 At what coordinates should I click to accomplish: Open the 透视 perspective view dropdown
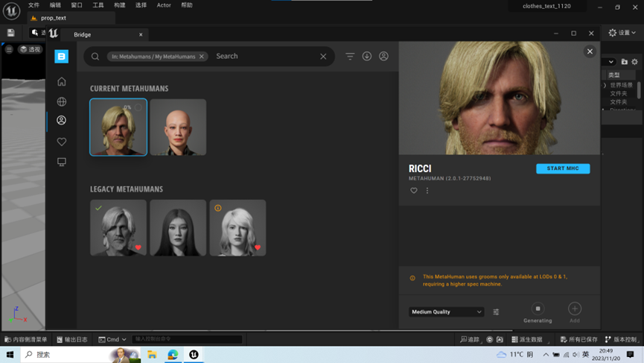31,49
